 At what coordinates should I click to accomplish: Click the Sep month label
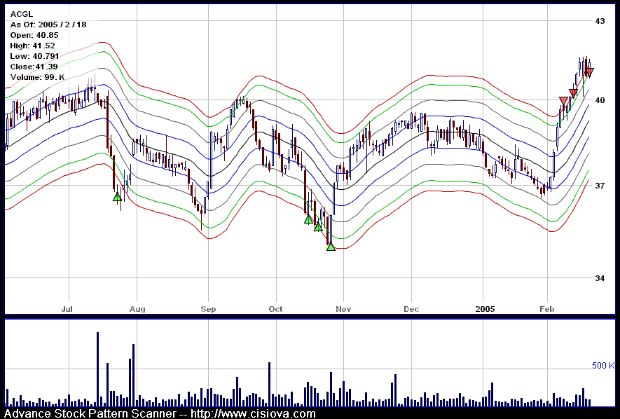pos(208,309)
